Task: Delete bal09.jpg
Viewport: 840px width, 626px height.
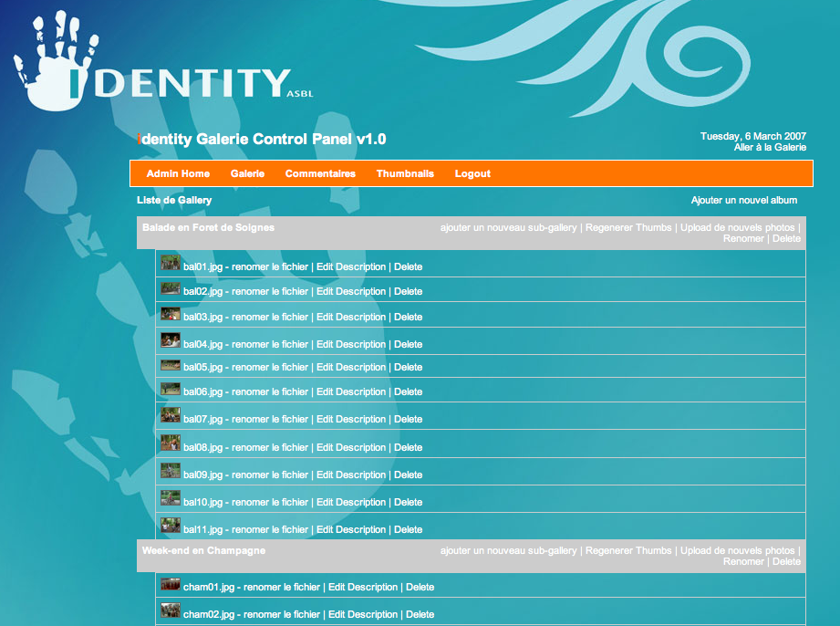Action: (409, 475)
